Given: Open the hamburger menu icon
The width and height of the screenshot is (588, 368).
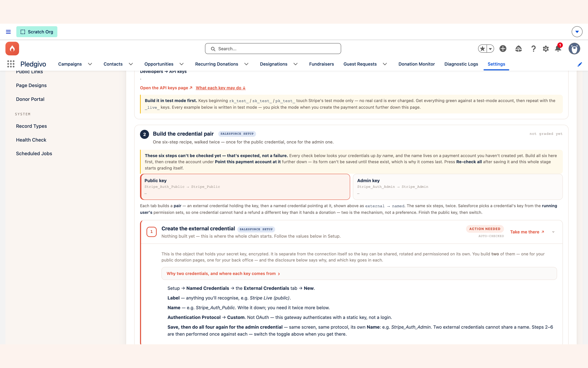Looking at the screenshot, I should coord(8,32).
